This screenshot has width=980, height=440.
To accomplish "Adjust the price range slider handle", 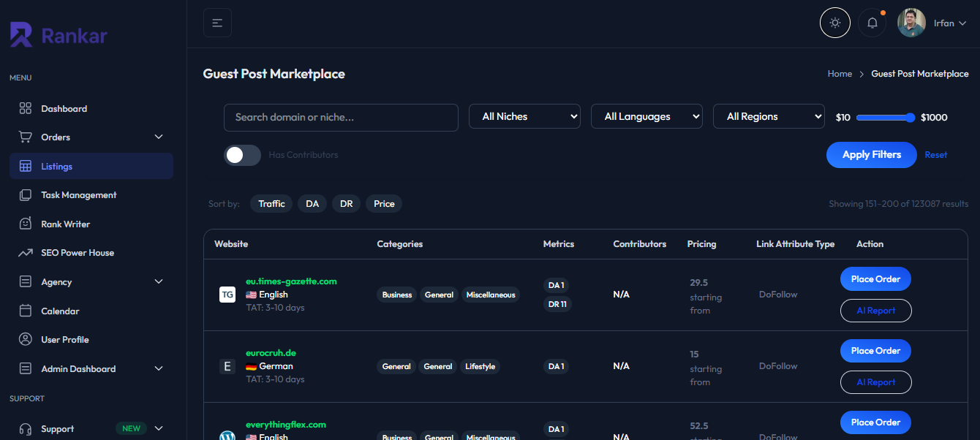I will [910, 118].
